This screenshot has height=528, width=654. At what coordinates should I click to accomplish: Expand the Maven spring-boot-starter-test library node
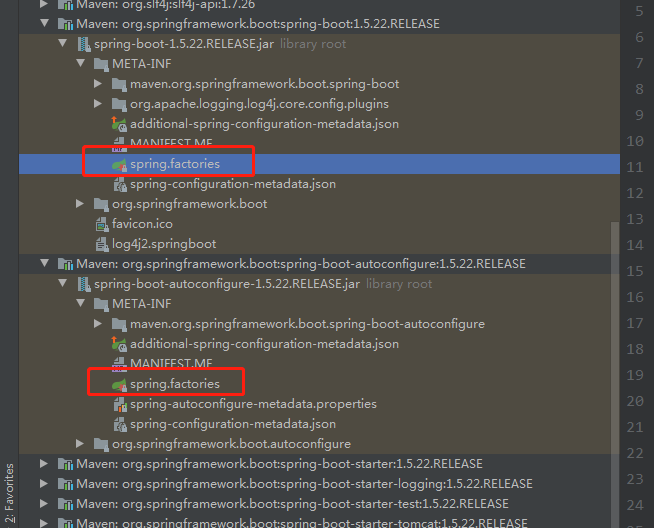coord(44,503)
